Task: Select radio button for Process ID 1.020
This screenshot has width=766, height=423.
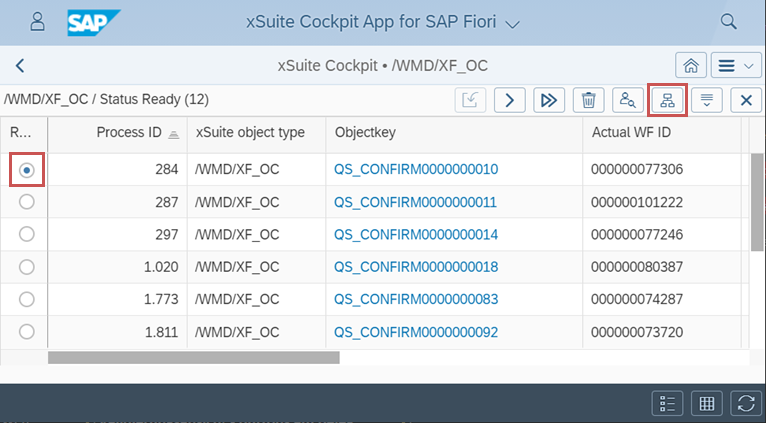Action: (x=27, y=266)
